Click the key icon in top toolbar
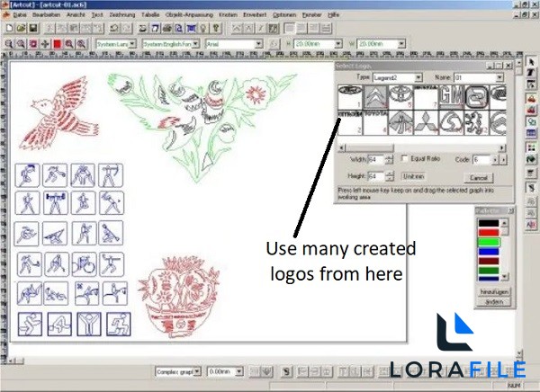540x392 pixels. click(216, 28)
